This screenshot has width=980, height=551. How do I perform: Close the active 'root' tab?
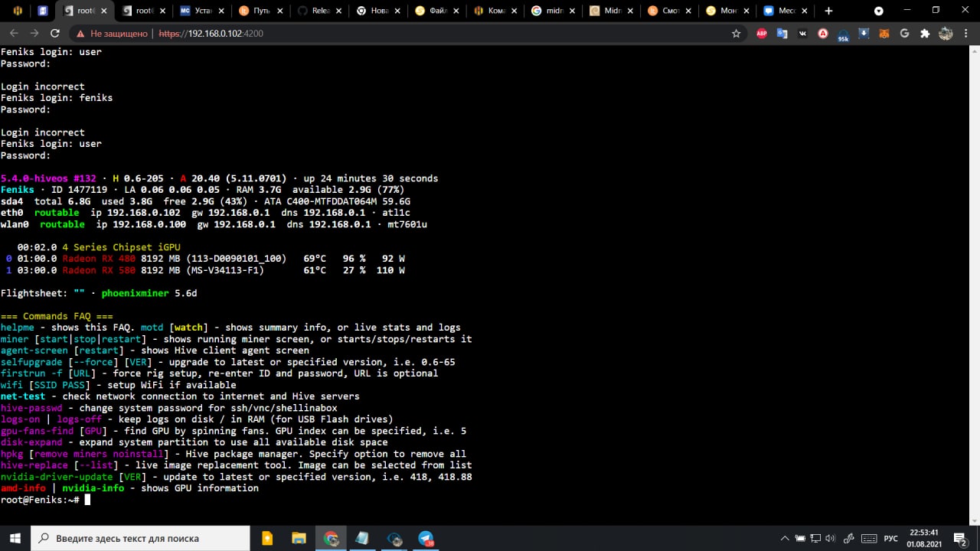(106, 11)
